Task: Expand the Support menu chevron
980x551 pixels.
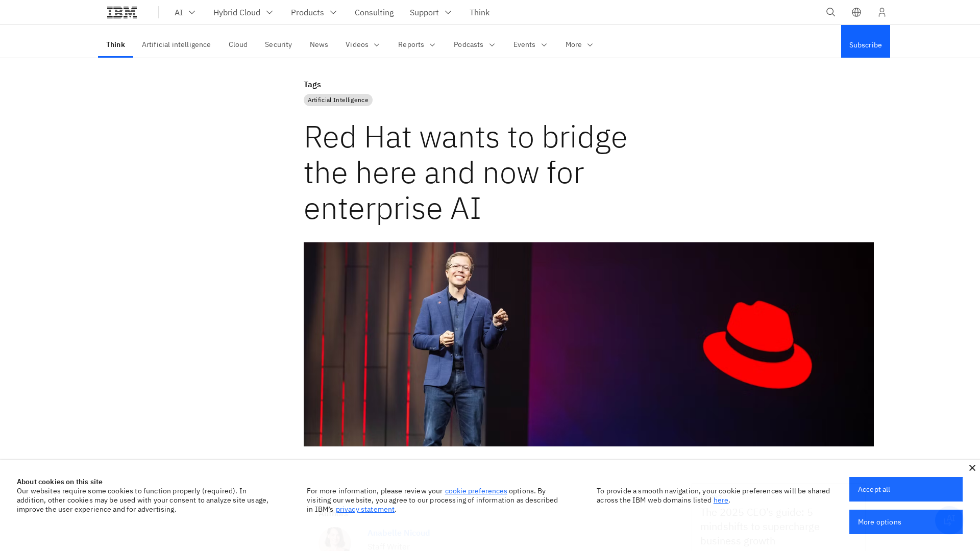Action: pos(448,12)
